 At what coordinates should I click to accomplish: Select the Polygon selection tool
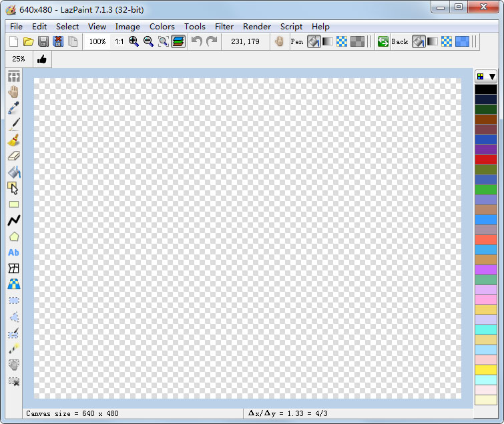click(13, 317)
